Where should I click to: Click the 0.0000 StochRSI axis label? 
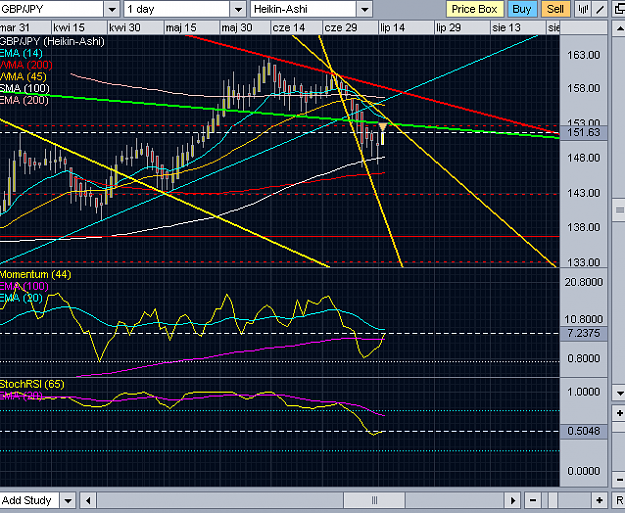pyautogui.click(x=584, y=471)
